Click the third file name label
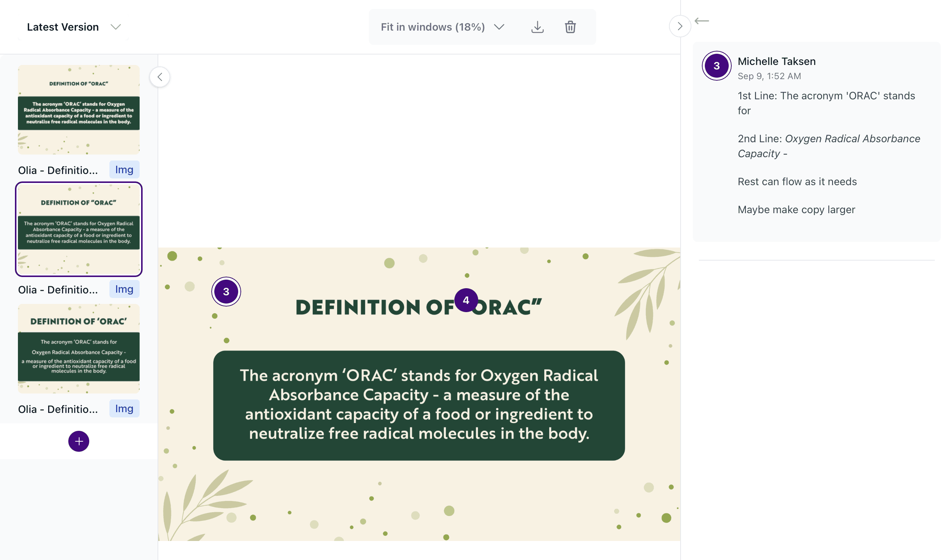The image size is (946, 560). pyautogui.click(x=58, y=410)
